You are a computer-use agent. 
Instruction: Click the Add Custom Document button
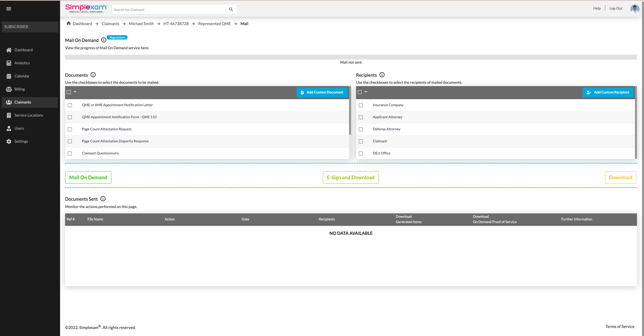[322, 92]
